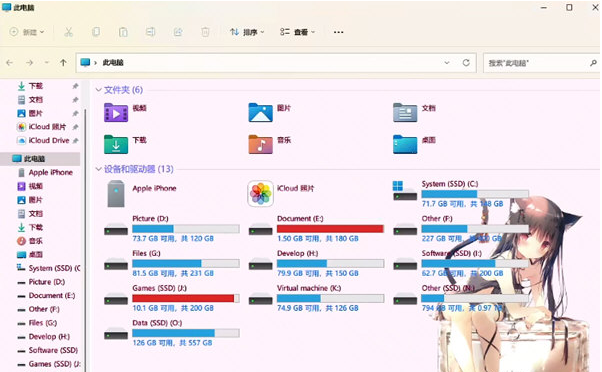Click the Delete trash icon

(205, 32)
